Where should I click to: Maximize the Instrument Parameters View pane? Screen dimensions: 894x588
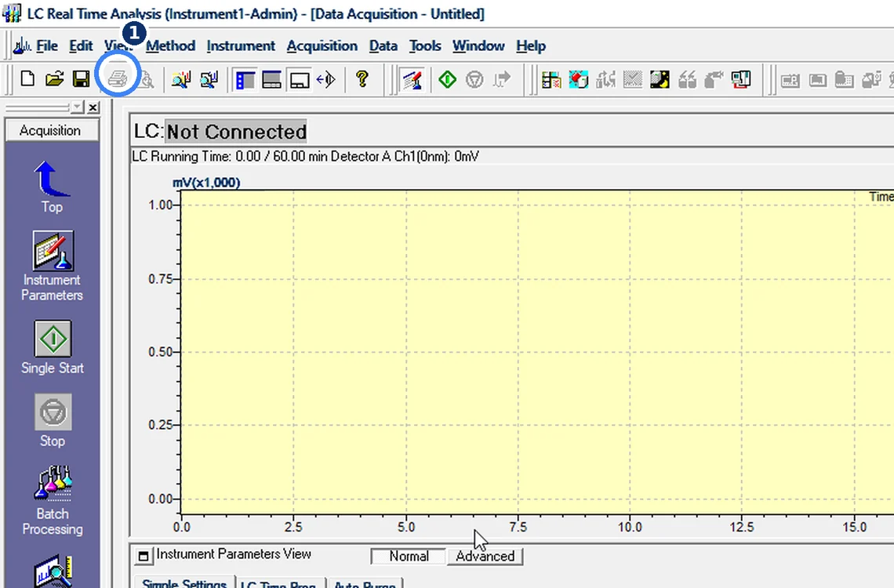point(143,556)
